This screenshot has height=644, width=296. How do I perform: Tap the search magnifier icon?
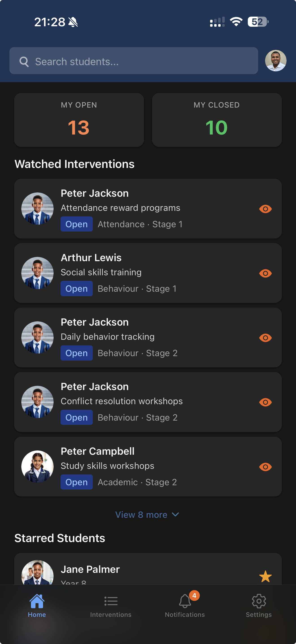(x=24, y=62)
